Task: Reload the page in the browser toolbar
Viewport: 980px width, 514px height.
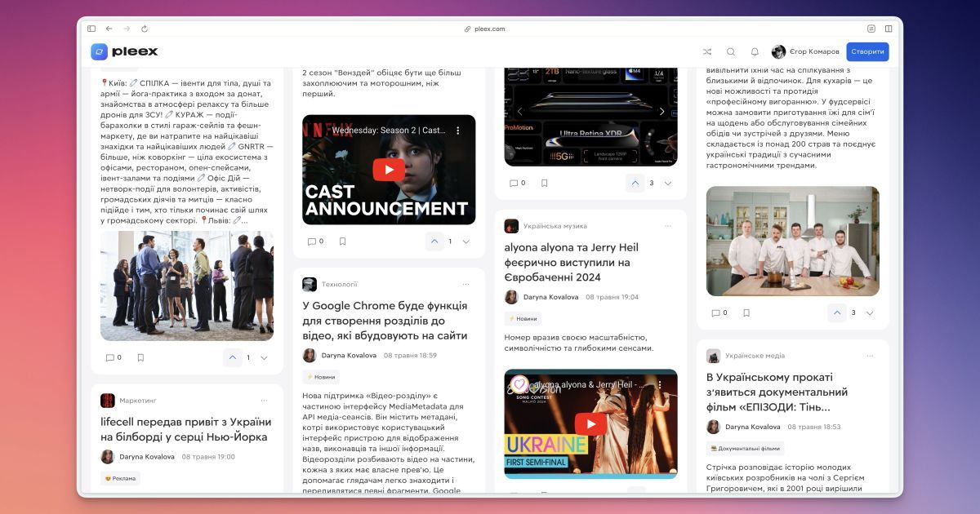Action: (x=145, y=29)
